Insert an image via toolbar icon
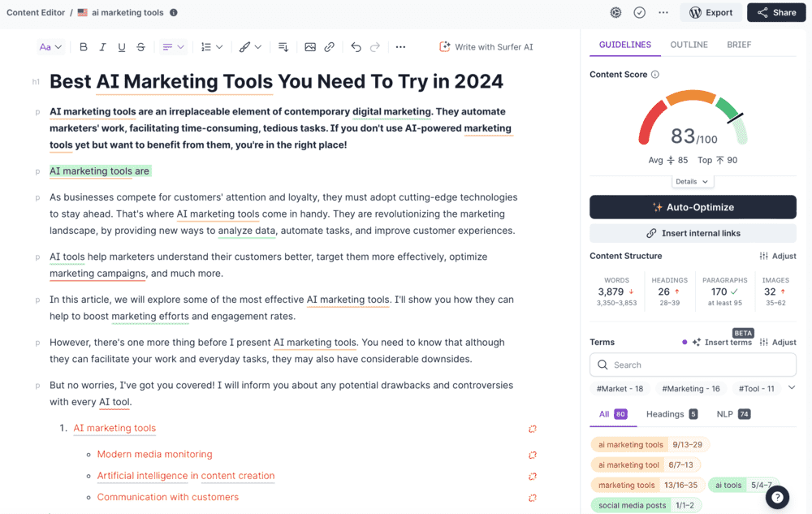This screenshot has height=514, width=812. point(310,47)
